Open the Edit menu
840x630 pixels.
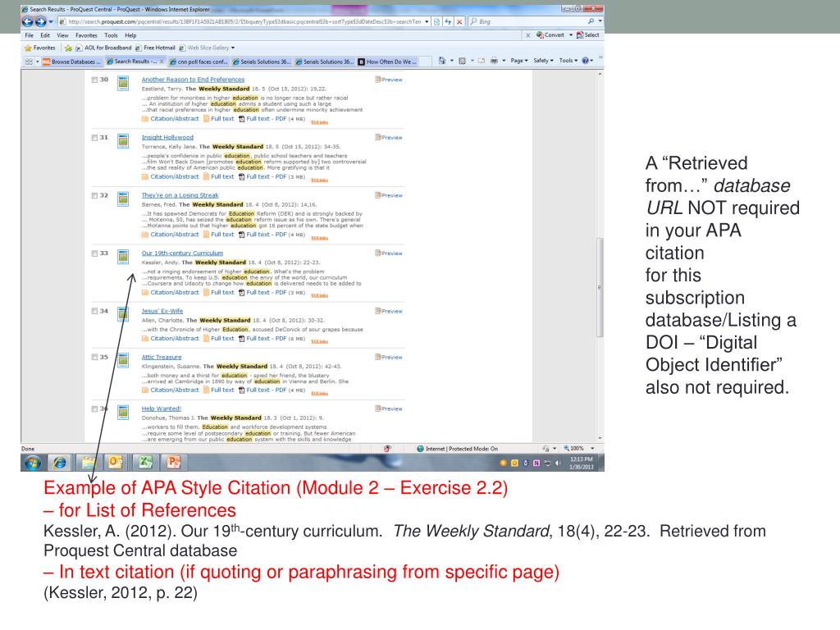tap(45, 35)
